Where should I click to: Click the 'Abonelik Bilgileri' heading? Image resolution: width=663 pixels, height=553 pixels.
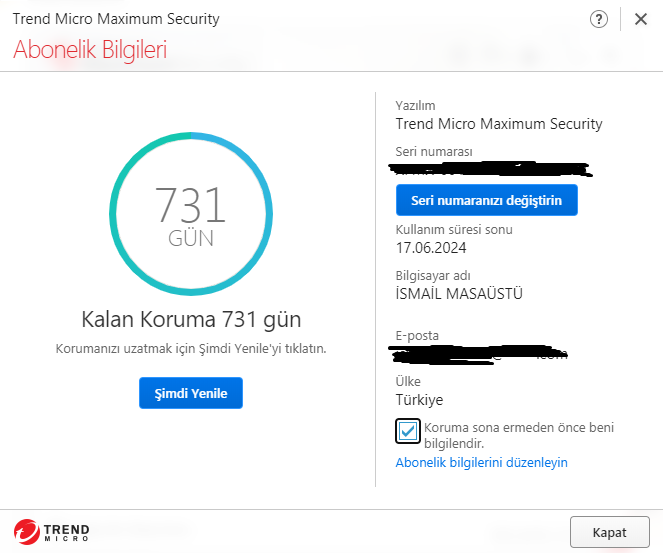click(x=90, y=50)
